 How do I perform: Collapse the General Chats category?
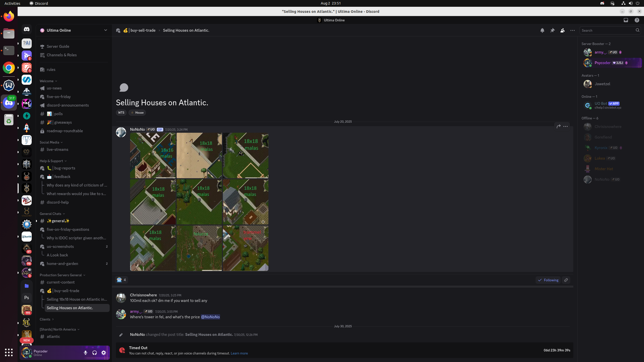click(x=52, y=214)
